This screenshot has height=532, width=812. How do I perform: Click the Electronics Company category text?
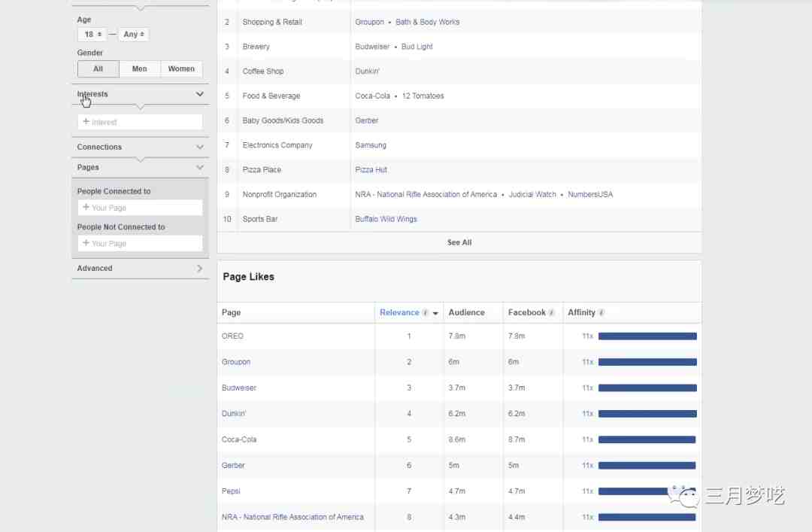(277, 145)
